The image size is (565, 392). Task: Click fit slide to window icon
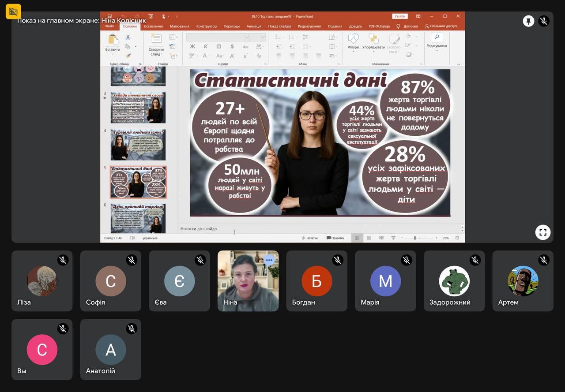point(457,238)
